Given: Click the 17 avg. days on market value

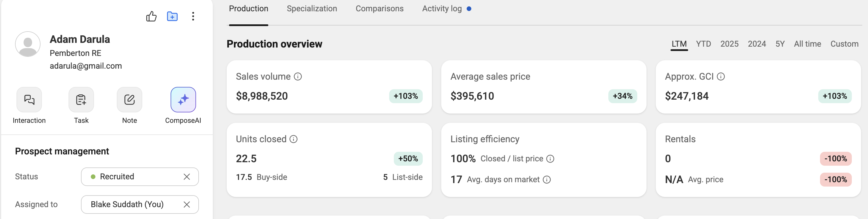Looking at the screenshot, I should point(456,180).
